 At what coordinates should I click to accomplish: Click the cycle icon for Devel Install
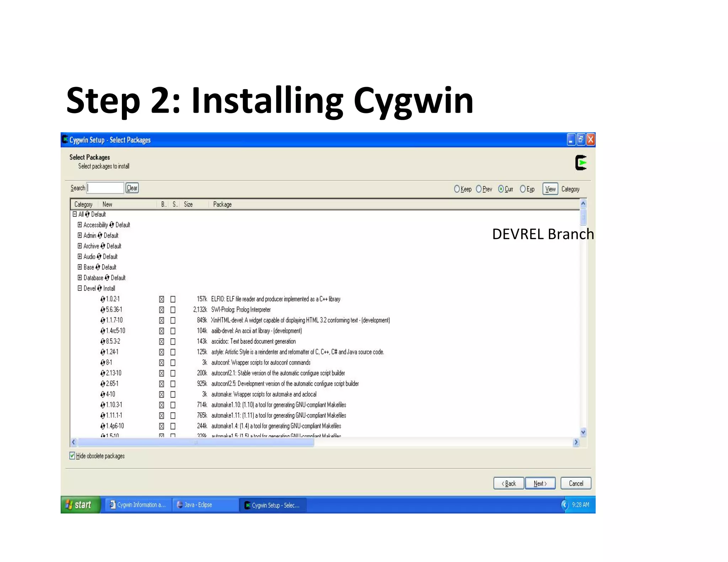(100, 288)
